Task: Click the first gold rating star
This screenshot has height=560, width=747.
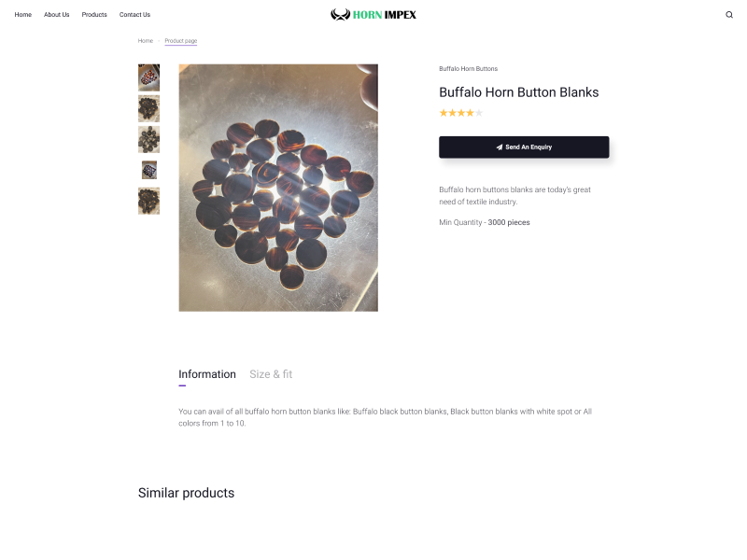Action: 444,113
